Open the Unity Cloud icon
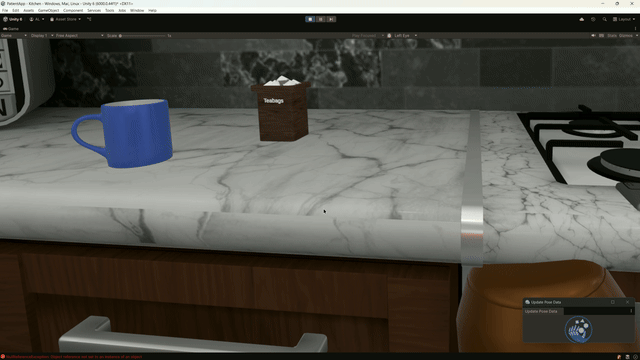The image size is (640, 360). coord(582,19)
